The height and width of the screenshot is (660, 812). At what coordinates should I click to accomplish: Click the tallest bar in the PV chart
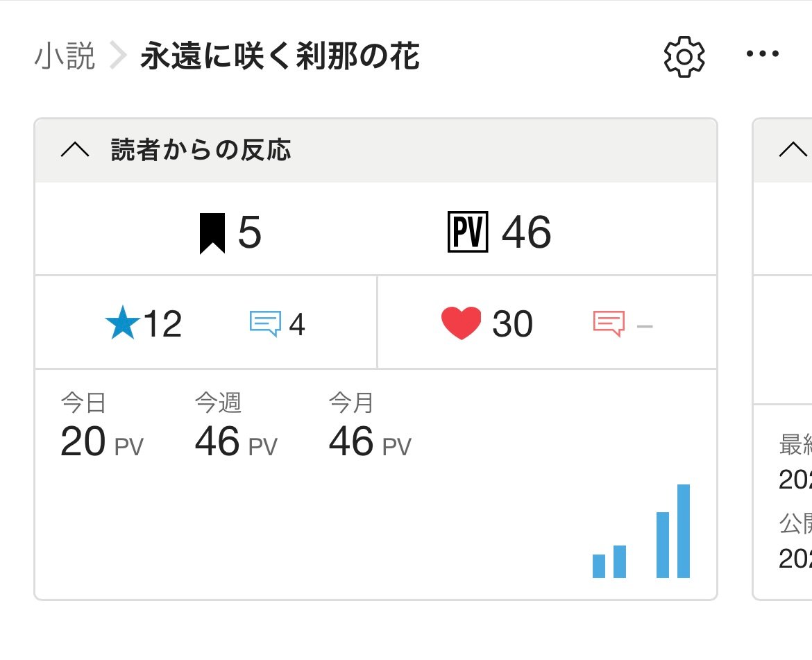click(x=684, y=531)
